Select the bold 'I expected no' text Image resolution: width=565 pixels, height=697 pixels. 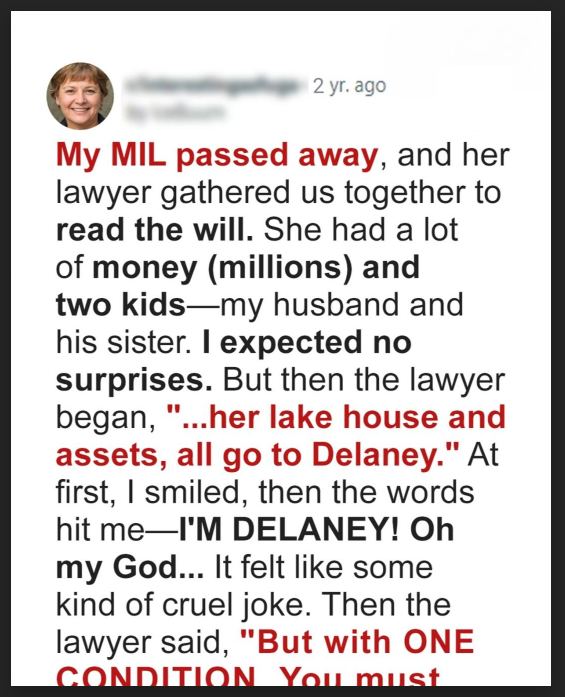coord(307,344)
